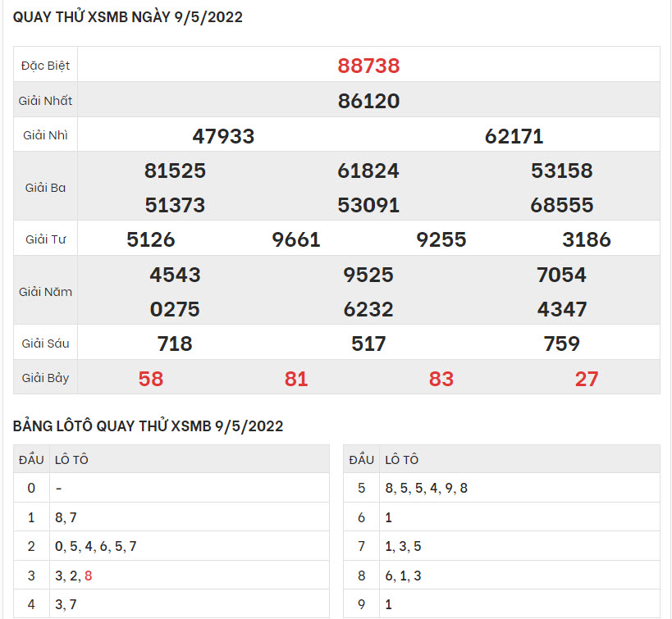Select fourth prize number 9661
This screenshot has width=672, height=619.
point(296,239)
